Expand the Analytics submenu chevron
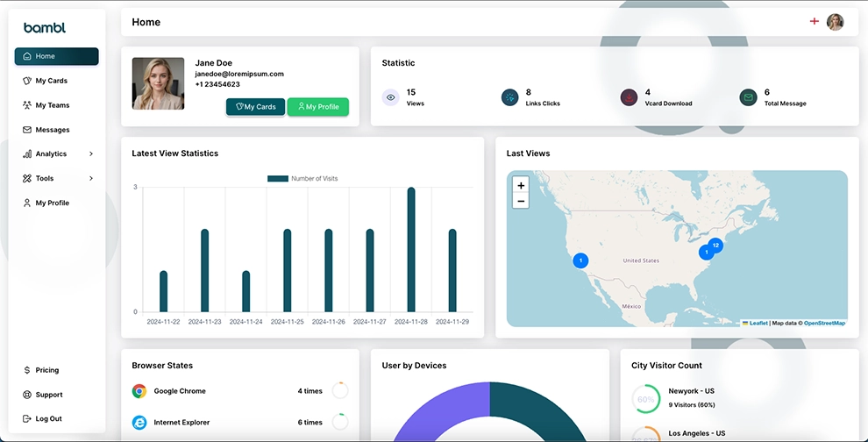This screenshot has width=868, height=442. [x=91, y=154]
